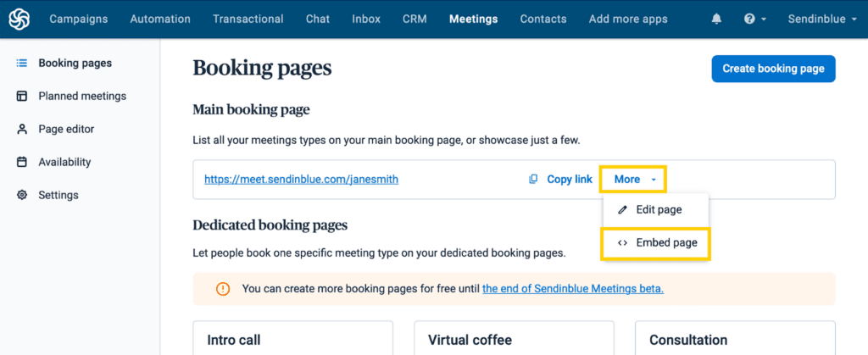This screenshot has width=868, height=355.
Task: Select Edit page from the menu
Action: coord(656,210)
